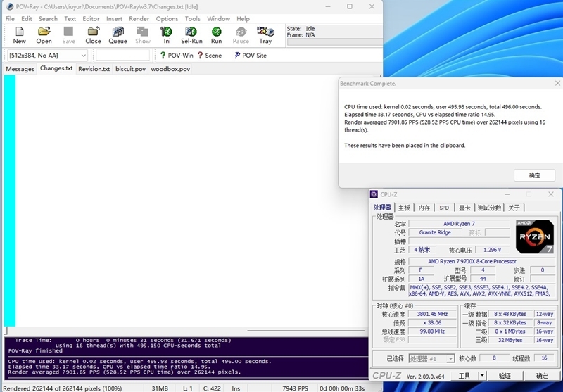Image resolution: width=563 pixels, height=392 pixels.
Task: Click the CPU-Z 验证 button
Action: [505, 376]
